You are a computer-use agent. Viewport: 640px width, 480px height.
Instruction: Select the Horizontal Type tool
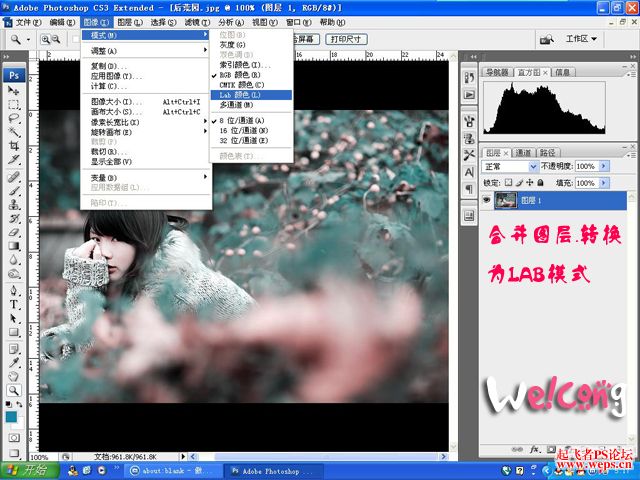[x=14, y=304]
